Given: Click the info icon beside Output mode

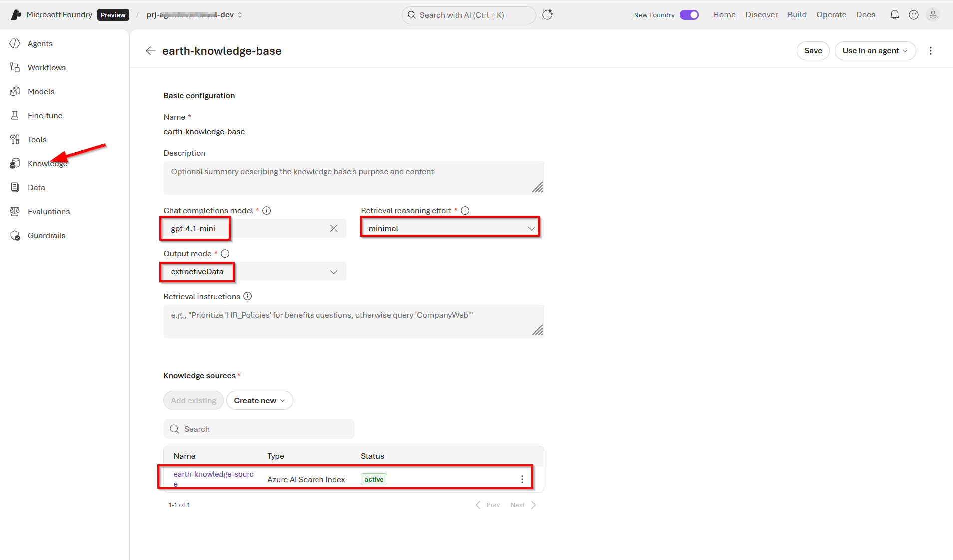Looking at the screenshot, I should coord(225,254).
